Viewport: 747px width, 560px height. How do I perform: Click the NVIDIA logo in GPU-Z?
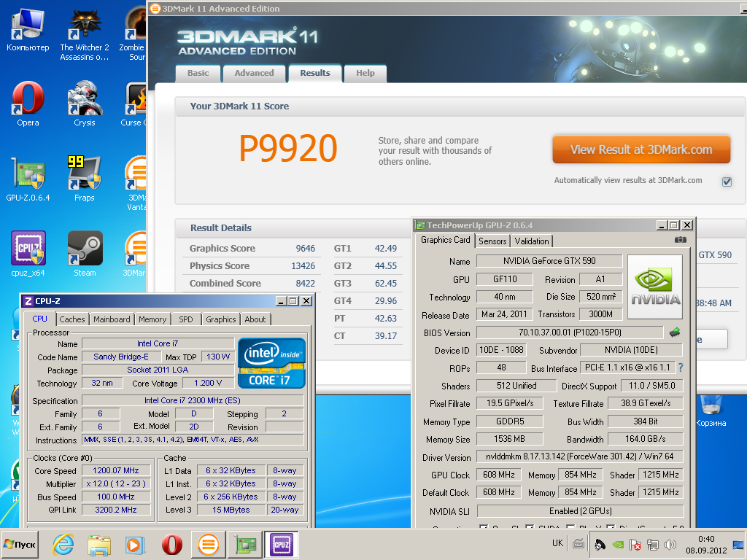coord(655,287)
